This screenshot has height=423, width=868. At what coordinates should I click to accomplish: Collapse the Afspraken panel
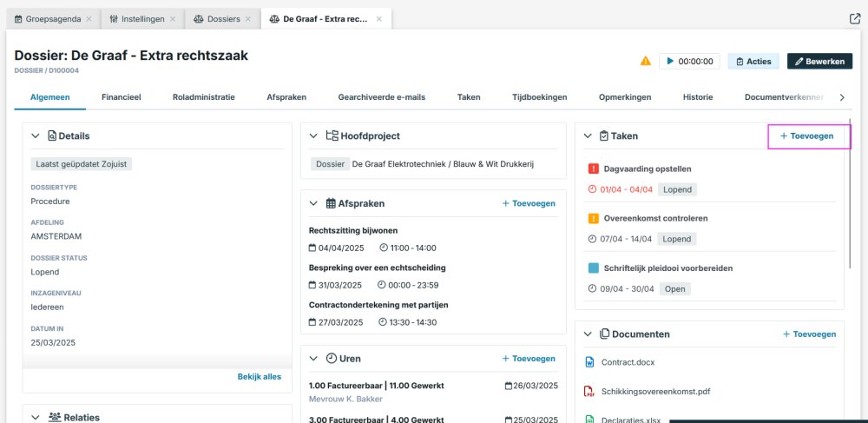(x=313, y=203)
